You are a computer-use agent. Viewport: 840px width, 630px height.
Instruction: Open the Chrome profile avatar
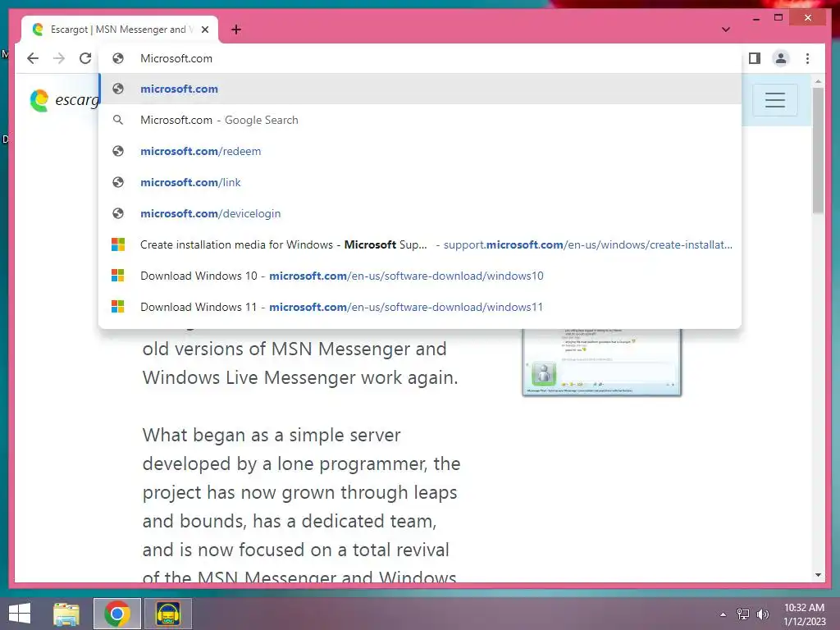pos(781,58)
